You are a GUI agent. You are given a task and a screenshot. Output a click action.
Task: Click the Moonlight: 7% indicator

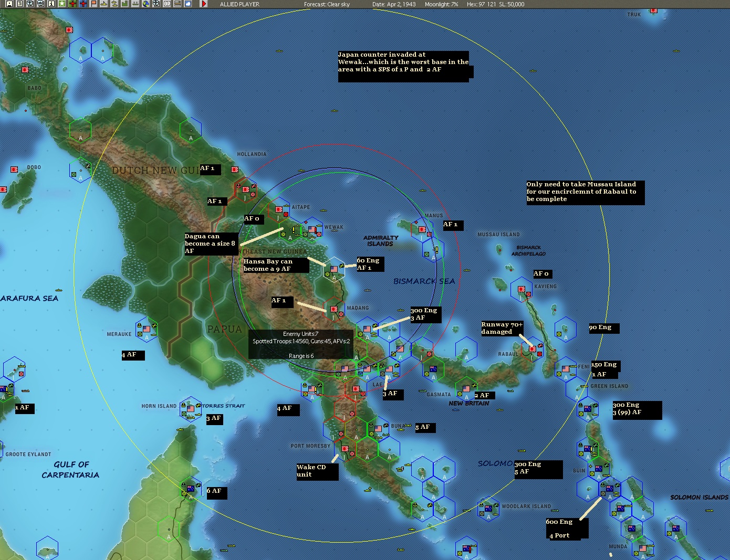coord(441,4)
